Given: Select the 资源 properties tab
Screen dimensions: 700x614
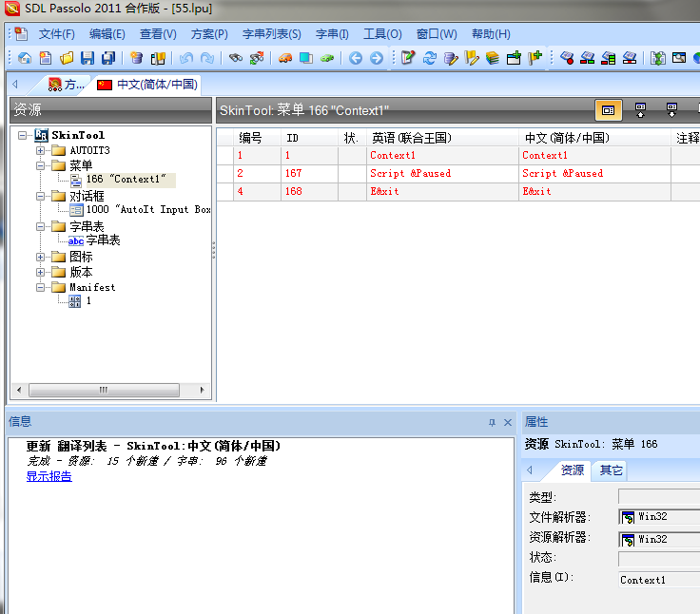Looking at the screenshot, I should [x=573, y=470].
